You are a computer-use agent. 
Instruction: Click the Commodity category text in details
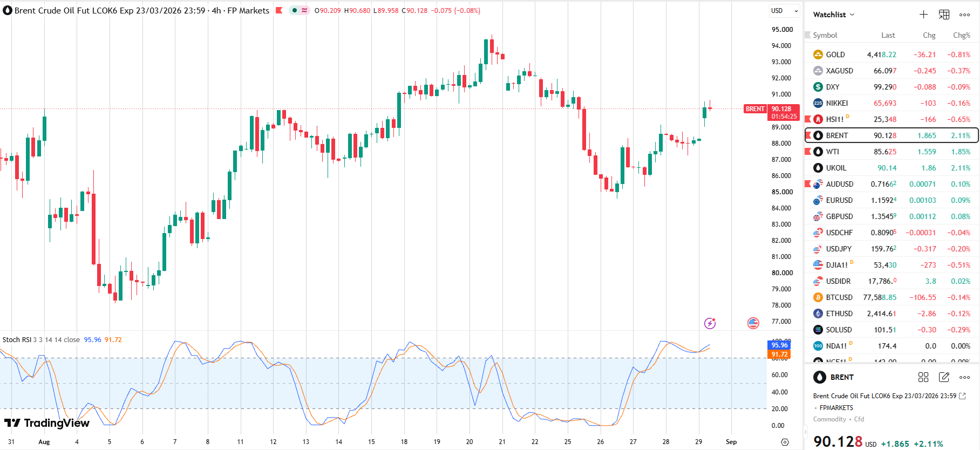829,419
